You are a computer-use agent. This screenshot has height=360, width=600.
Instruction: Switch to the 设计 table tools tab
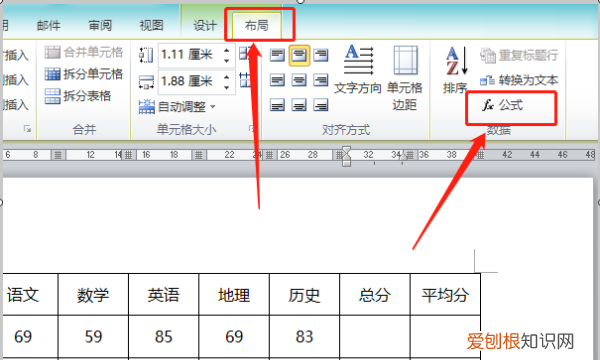[205, 25]
